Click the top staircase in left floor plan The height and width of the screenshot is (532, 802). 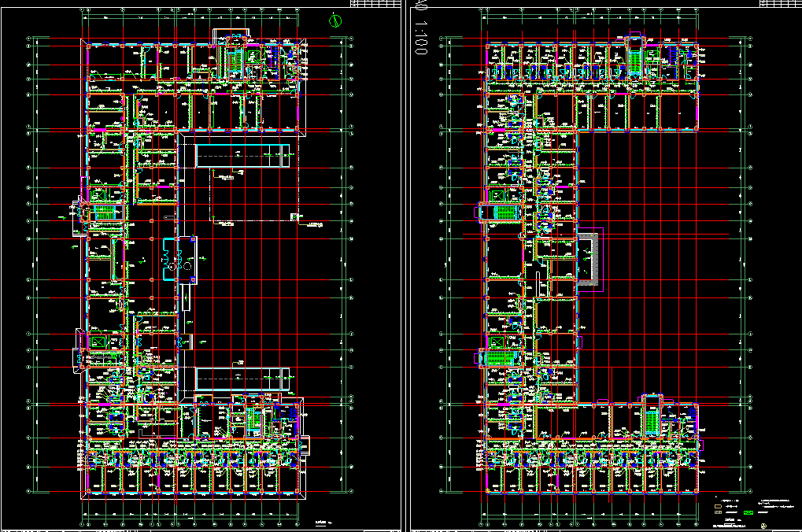click(x=232, y=60)
